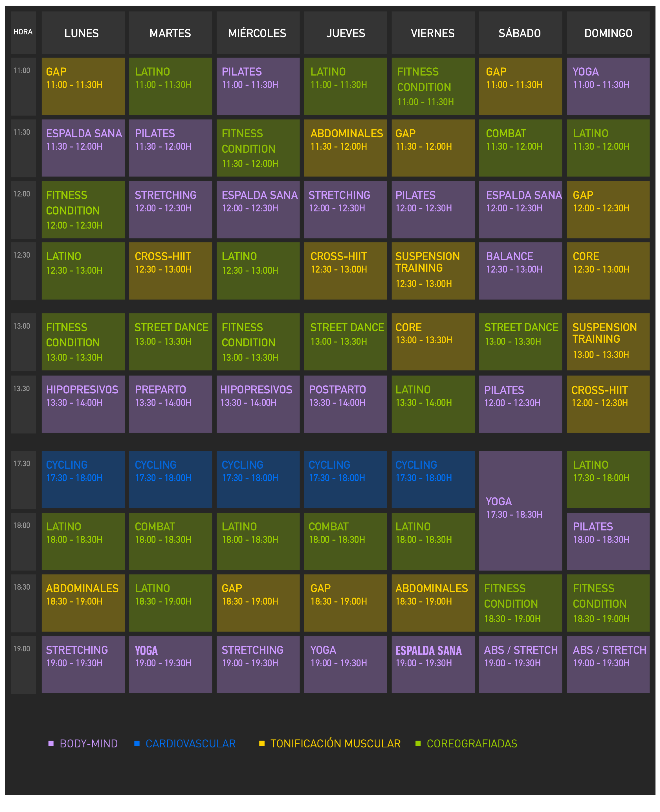Screen dimensions: 660x812
Task: Open Monday ABDOMINALES 18:30 class
Action: (x=83, y=603)
